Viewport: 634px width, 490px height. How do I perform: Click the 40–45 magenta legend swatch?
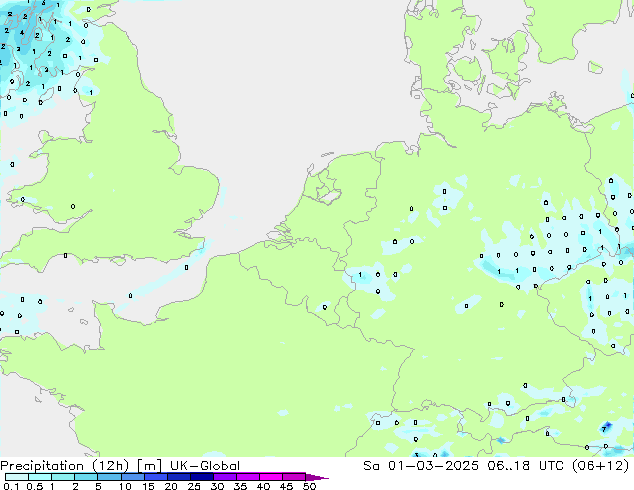pos(271,477)
